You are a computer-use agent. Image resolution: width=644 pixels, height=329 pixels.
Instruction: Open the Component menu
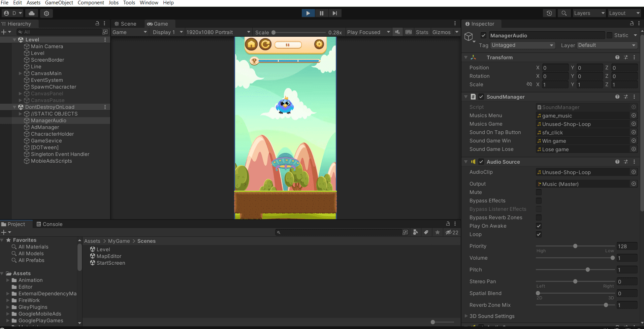click(91, 3)
